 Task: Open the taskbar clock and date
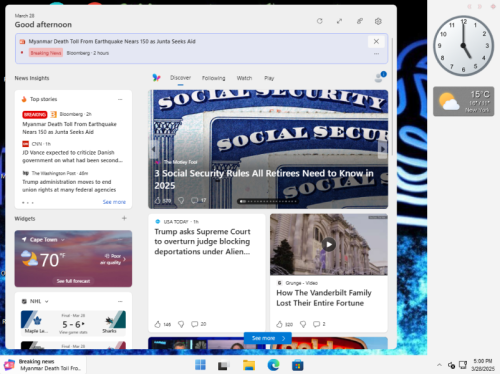[483, 365]
